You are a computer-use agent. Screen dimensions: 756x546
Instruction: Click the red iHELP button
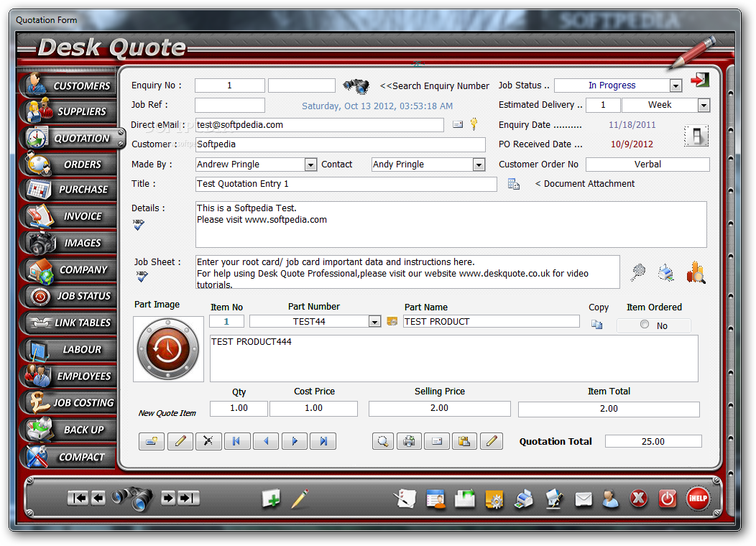tap(698, 498)
